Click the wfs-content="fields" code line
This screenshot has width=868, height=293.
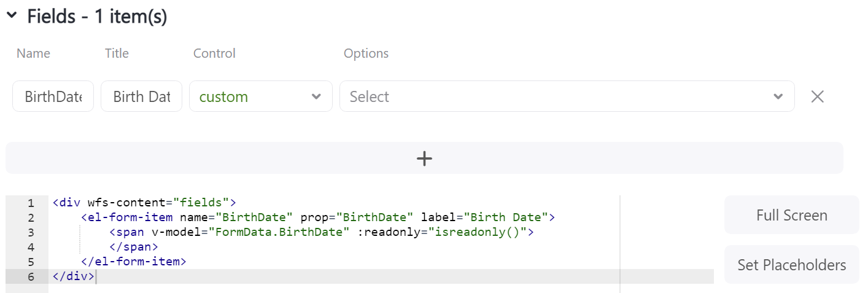144,202
